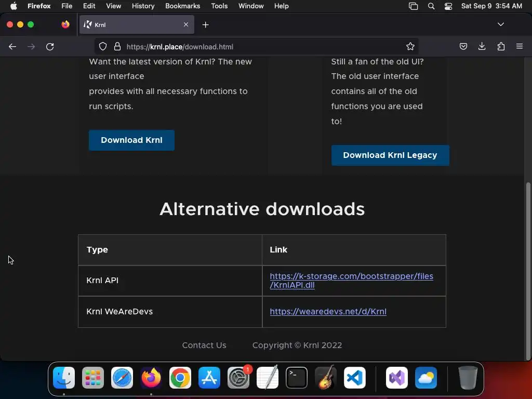Open Launchpad from the Dock
532x399 pixels.
tap(93, 378)
